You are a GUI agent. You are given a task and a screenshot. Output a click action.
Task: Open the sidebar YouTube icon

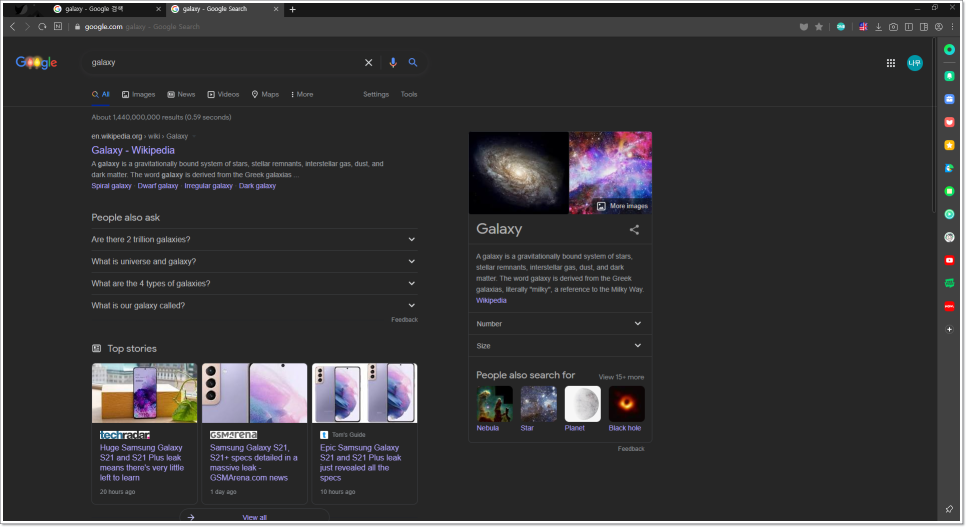pos(949,260)
